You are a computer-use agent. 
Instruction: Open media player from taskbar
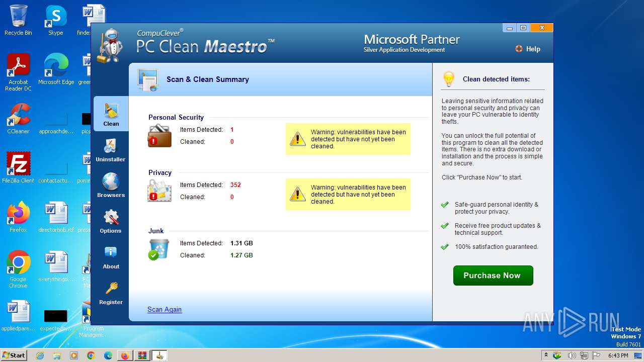[x=74, y=355]
